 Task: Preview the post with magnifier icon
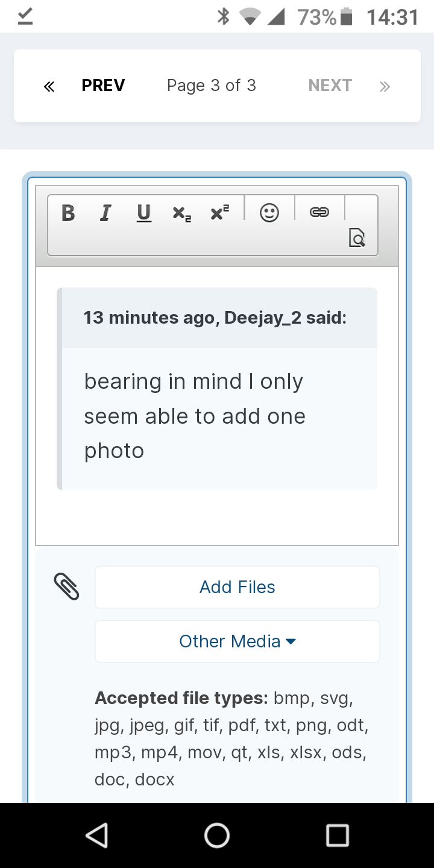tap(357, 237)
